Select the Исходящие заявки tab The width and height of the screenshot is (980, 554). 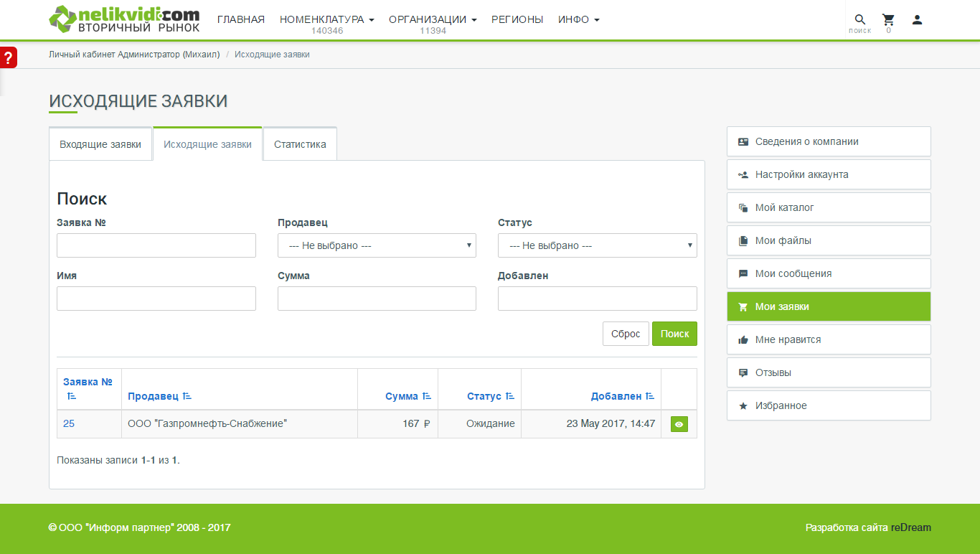(207, 144)
